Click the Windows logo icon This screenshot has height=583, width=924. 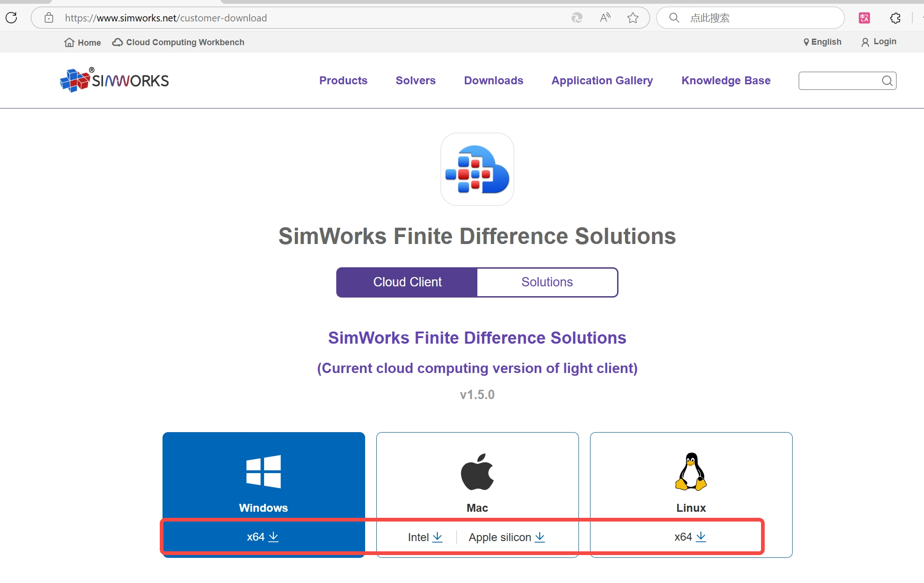264,471
